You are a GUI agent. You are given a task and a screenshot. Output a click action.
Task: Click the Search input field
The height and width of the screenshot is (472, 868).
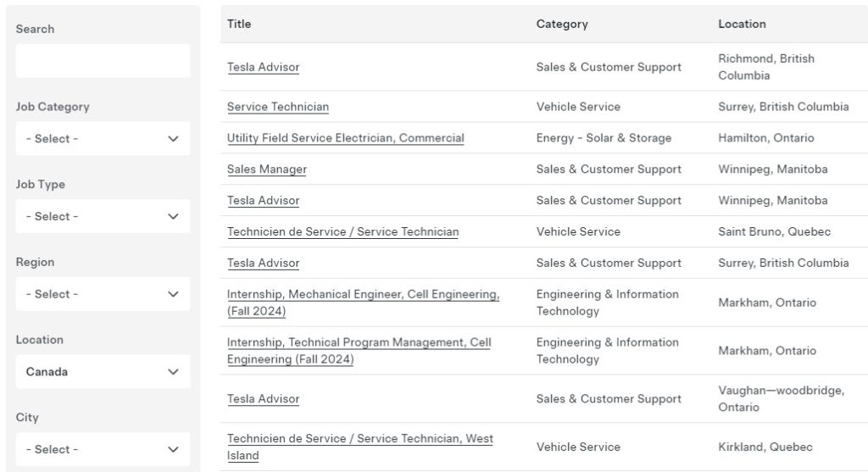click(x=103, y=61)
